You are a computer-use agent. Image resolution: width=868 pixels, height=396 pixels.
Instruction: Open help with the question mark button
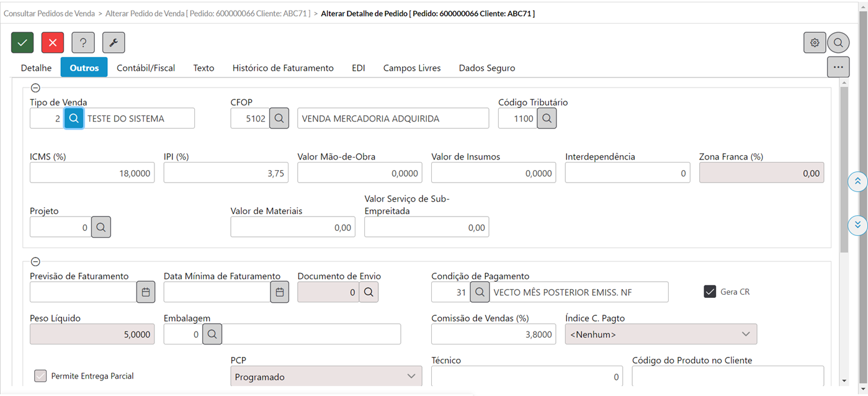pos(83,43)
